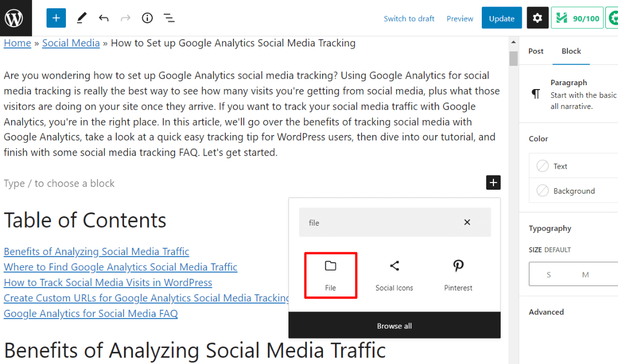Image resolution: width=618 pixels, height=364 pixels.
Task: Expand the Advanced section in sidebar
Action: pos(546,311)
